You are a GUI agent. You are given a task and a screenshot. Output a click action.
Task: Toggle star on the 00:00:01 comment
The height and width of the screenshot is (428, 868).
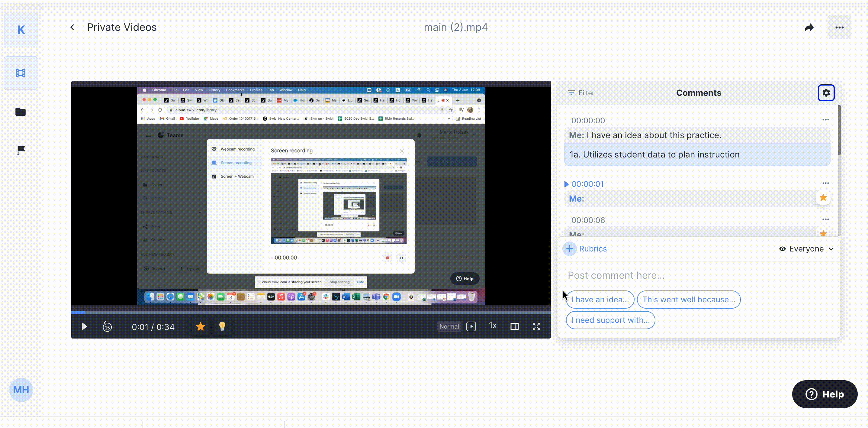[x=823, y=198]
